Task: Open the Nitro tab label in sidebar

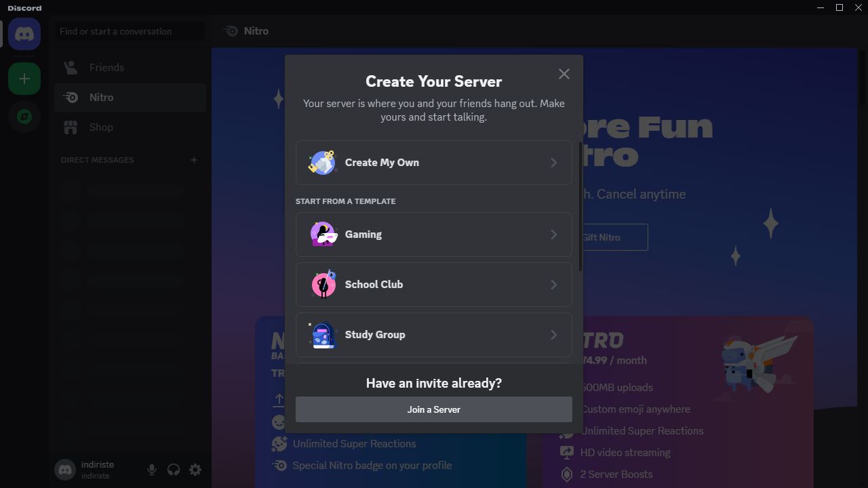Action: pyautogui.click(x=101, y=98)
